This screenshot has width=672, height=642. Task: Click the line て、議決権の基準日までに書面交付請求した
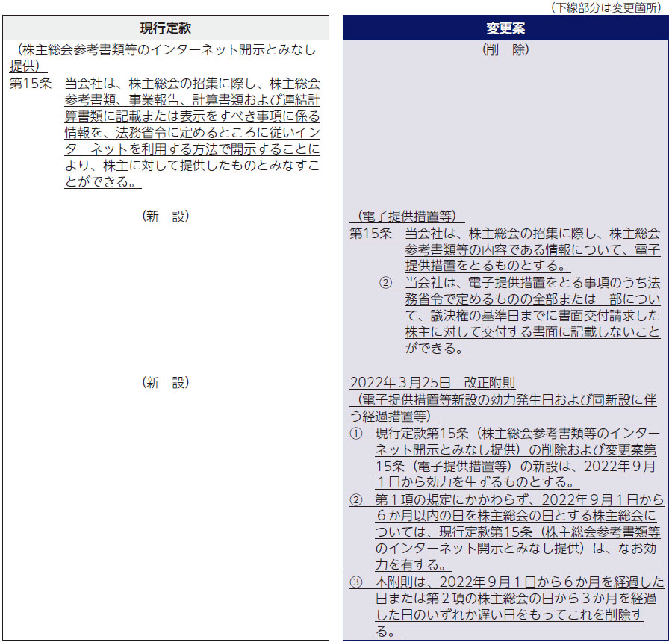tap(532, 316)
